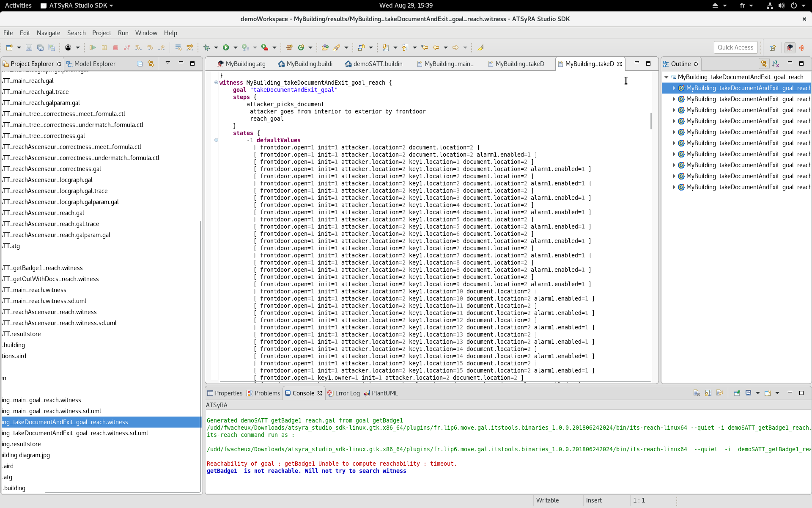Collapse All in Project Explorer
Viewport: 812px width, 508px height.
[140, 64]
